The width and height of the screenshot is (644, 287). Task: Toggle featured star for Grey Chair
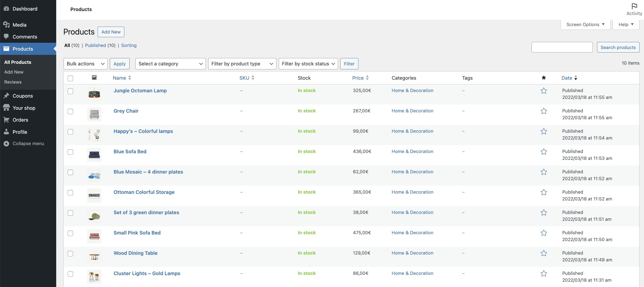544,111
